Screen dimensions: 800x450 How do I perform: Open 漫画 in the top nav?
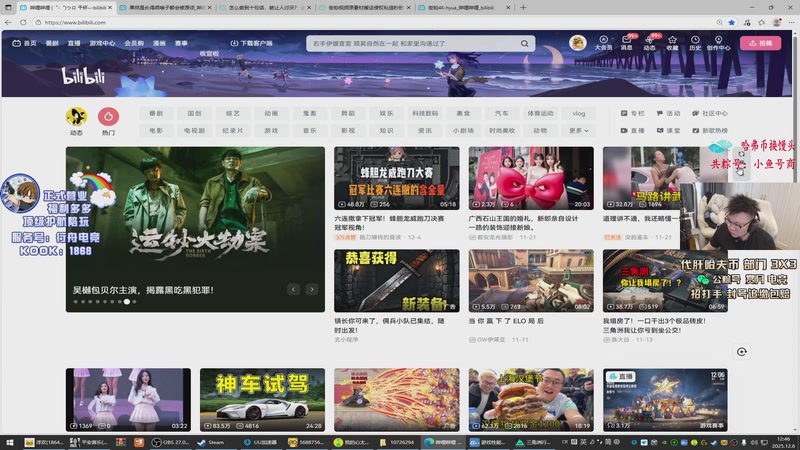point(159,43)
